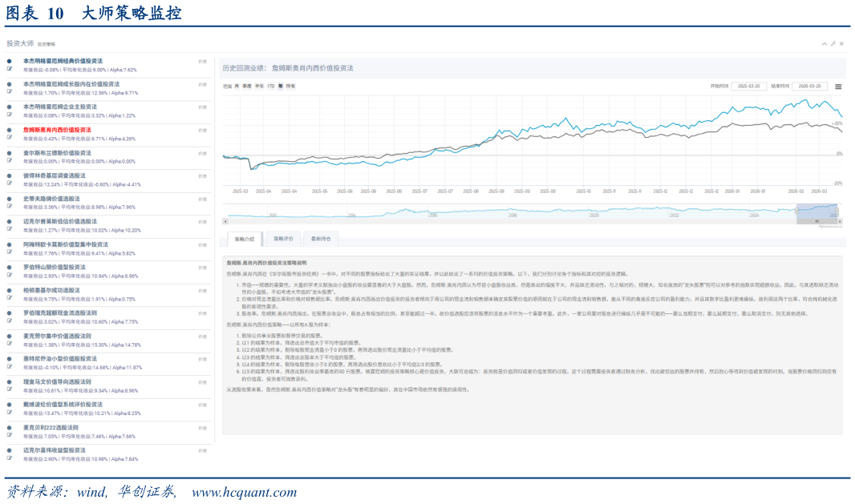Image resolution: width=855 pixels, height=504 pixels.
Task: Open the 迈克尔普莱斯低估价值选股法 strategy
Action: click(60, 222)
